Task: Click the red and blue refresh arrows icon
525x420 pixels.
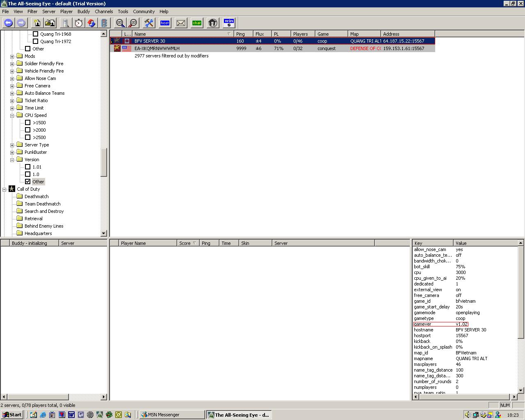Action: pos(91,23)
